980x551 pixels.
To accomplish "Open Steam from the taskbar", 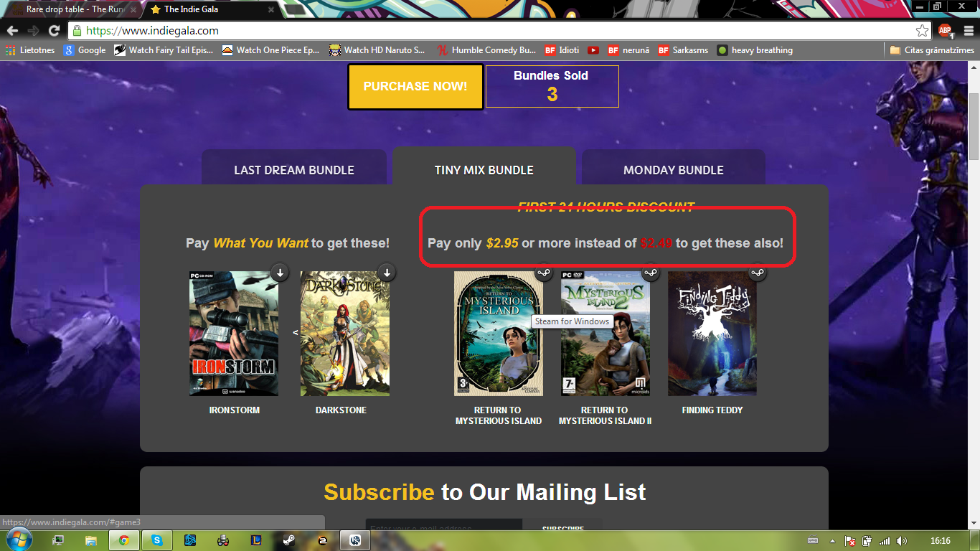I will [289, 540].
